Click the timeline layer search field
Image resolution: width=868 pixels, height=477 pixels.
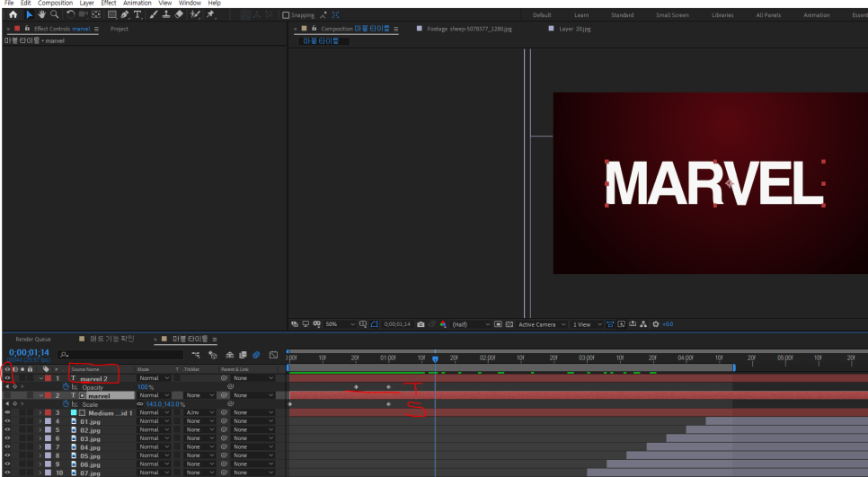(120, 355)
